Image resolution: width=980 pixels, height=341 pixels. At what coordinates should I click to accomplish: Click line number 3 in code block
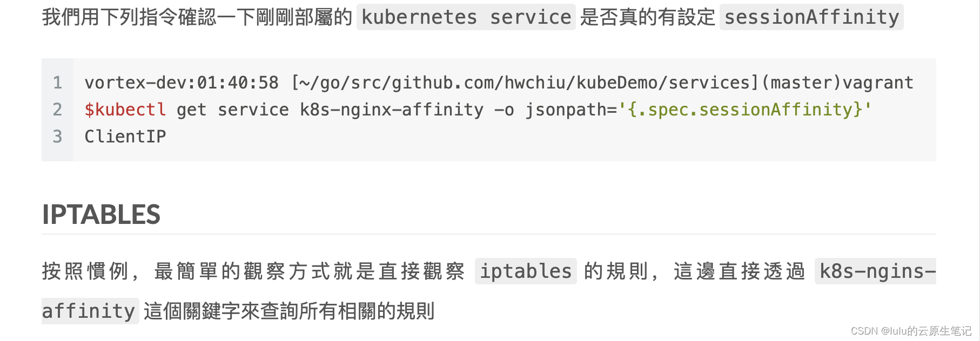coord(57,137)
